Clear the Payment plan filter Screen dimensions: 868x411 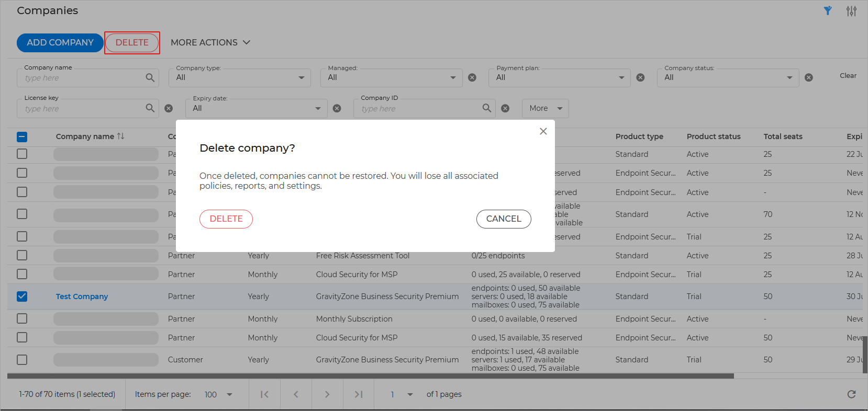point(640,77)
